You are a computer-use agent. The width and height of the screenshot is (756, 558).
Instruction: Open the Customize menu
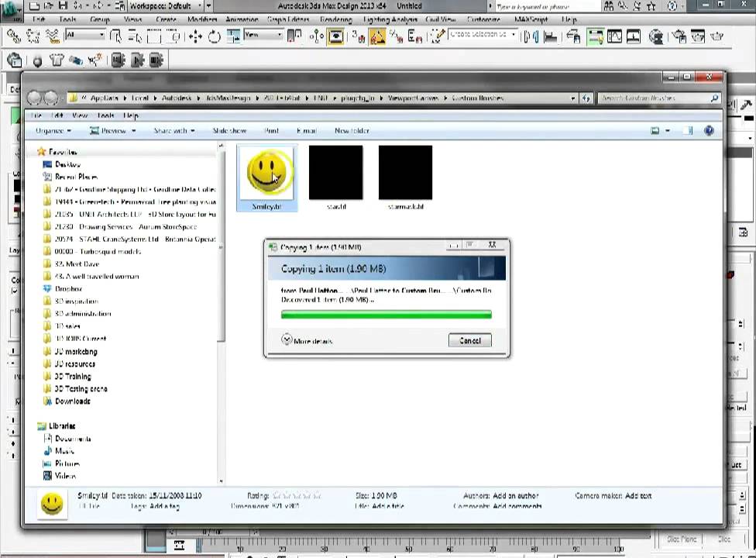pos(483,20)
